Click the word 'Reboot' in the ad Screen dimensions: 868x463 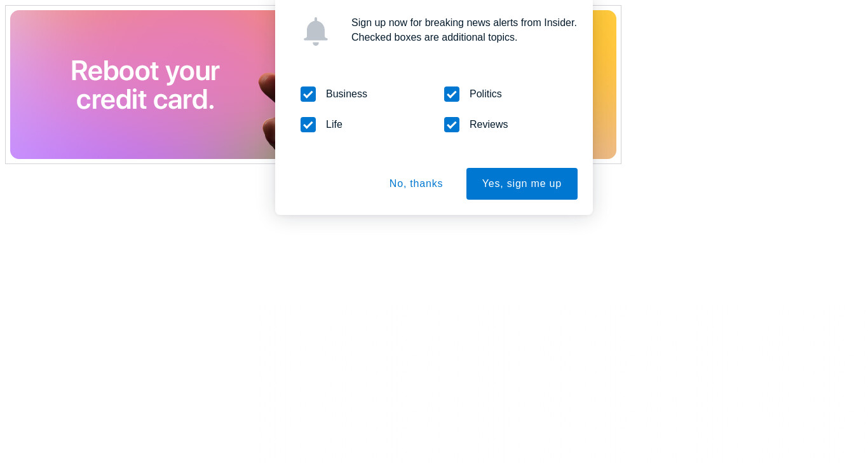pyautogui.click(x=115, y=71)
